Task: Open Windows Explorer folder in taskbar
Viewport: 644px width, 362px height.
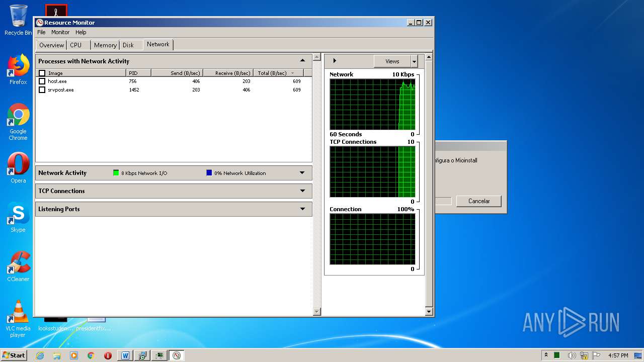Action: (x=57, y=355)
